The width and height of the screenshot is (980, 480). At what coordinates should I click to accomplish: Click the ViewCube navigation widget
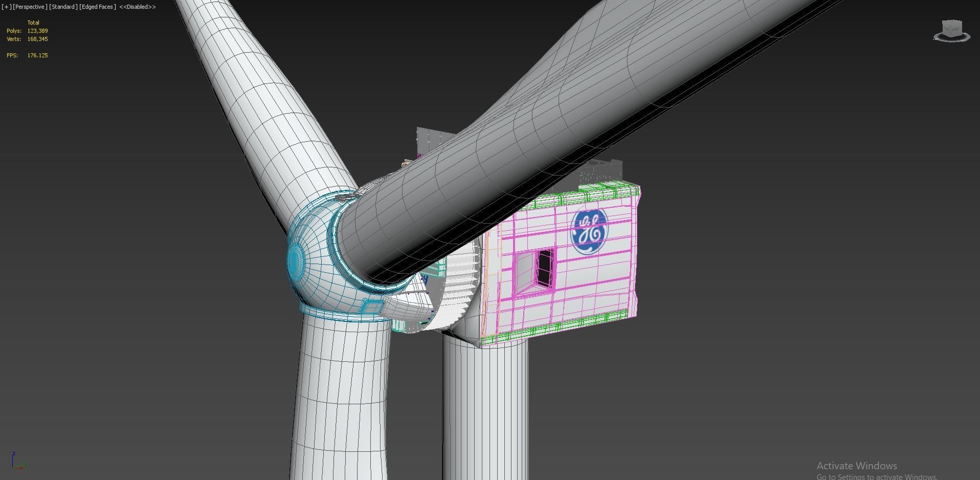pyautogui.click(x=951, y=31)
